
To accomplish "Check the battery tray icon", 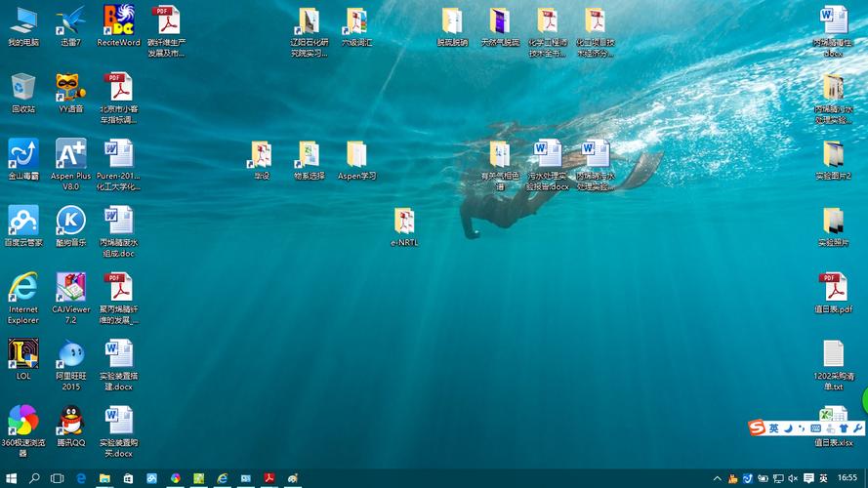I will click(x=763, y=478).
